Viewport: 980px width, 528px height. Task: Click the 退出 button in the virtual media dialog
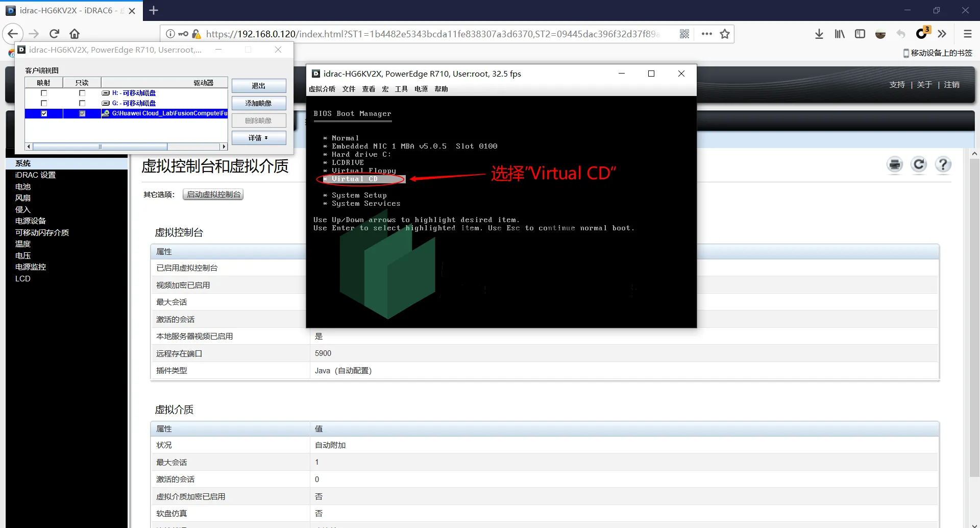click(x=259, y=86)
